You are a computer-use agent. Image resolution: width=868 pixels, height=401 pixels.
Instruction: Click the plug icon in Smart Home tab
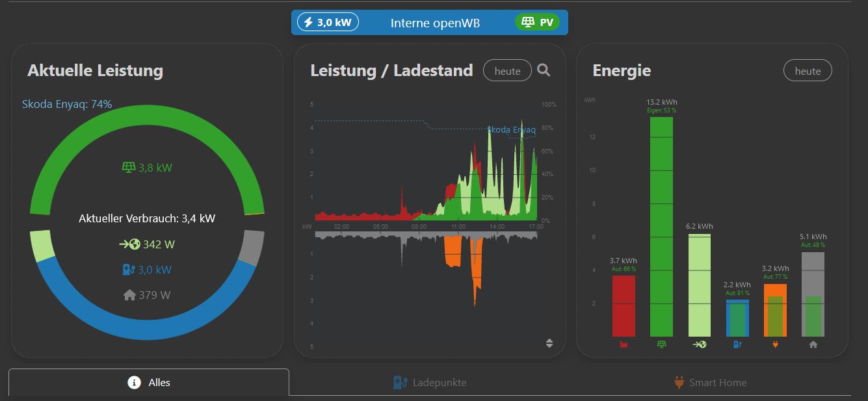(x=679, y=382)
